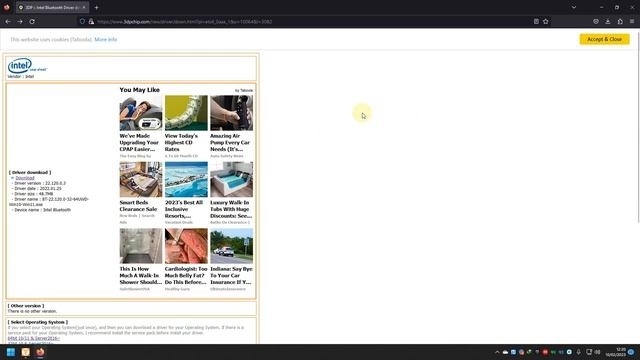Open a new browser tab with plus
Image resolution: width=640 pixels, height=360 pixels.
(x=96, y=7)
